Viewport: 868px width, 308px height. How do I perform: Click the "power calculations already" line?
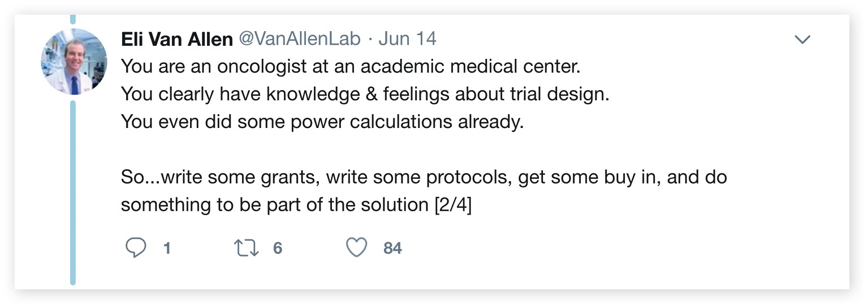pos(322,122)
